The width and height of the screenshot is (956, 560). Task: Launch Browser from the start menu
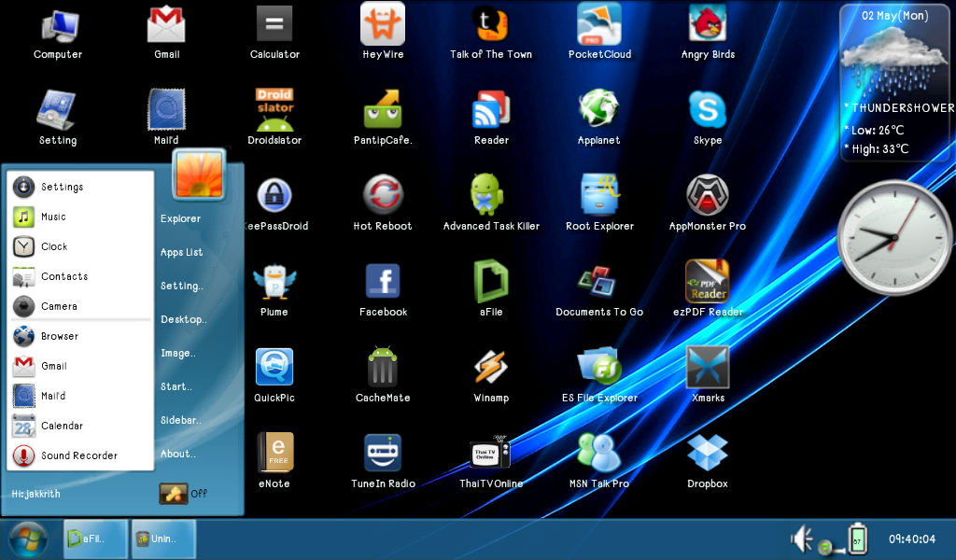coord(80,336)
